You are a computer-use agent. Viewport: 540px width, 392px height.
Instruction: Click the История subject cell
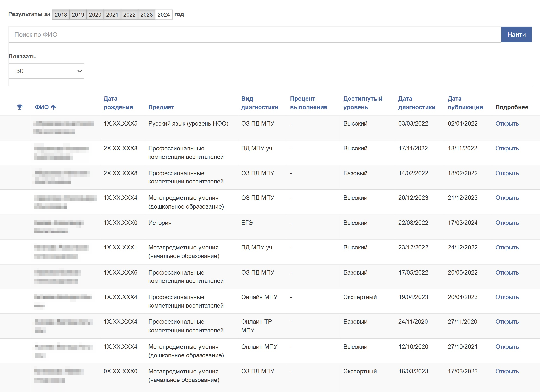tap(160, 223)
